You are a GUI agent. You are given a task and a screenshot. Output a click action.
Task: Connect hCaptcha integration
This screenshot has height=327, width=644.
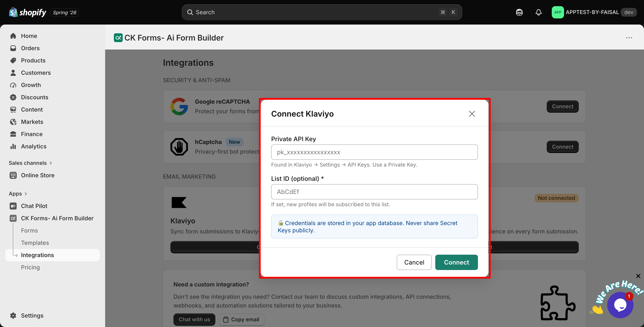[563, 147]
